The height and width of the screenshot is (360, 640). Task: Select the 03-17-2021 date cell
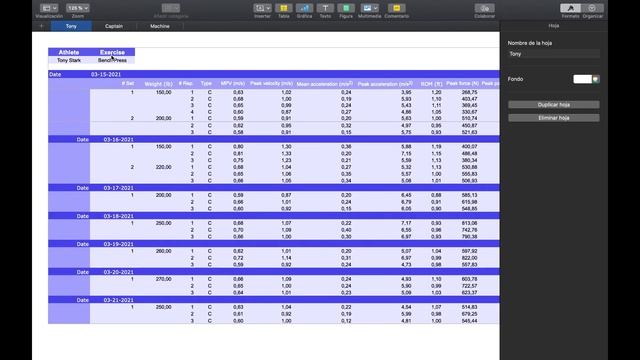point(118,188)
